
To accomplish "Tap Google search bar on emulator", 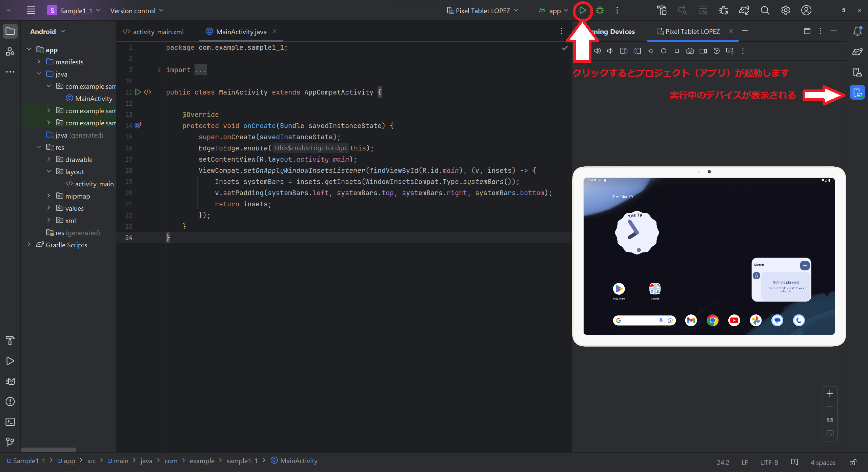I will 644,320.
